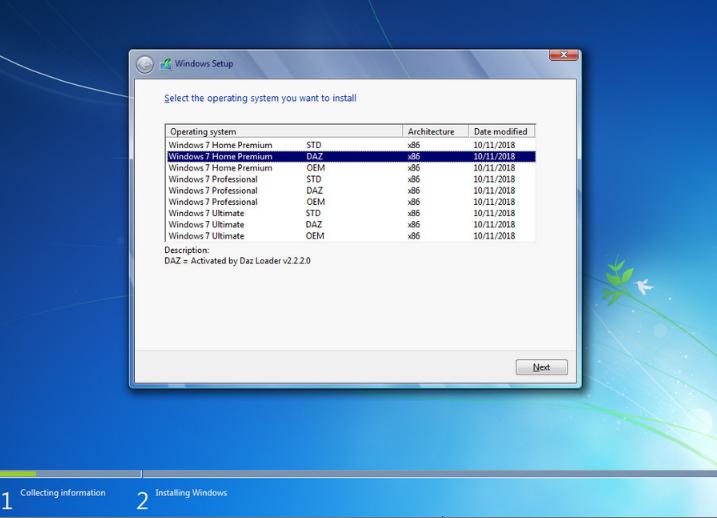Click the Architecture column header
Screen dimensions: 717x518
(x=435, y=132)
